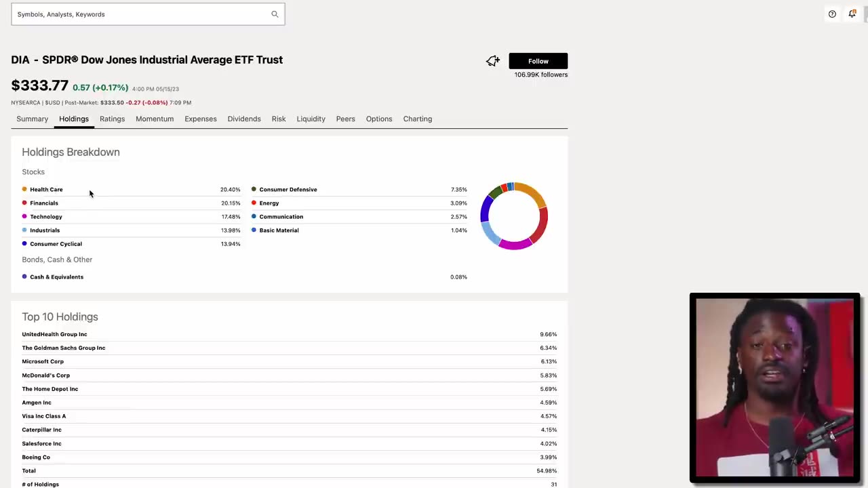Open the Visa Inc Class A holding
The width and height of the screenshot is (868, 488).
(44, 416)
